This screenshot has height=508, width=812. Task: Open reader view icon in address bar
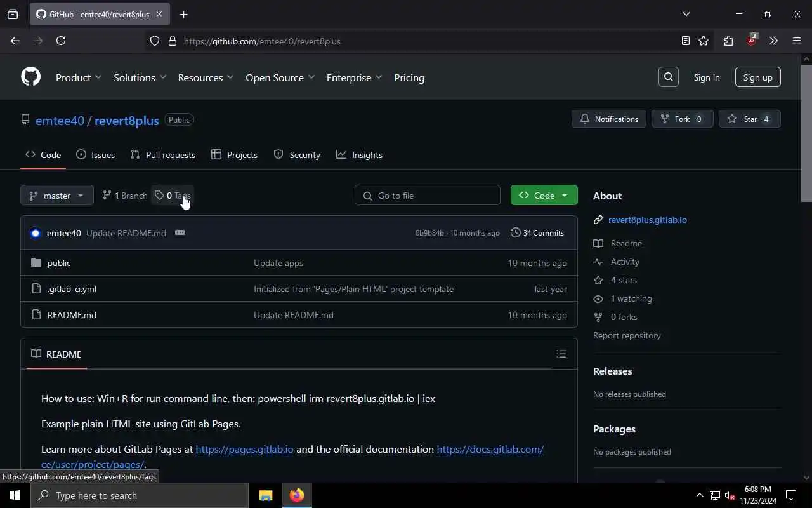coord(685,41)
